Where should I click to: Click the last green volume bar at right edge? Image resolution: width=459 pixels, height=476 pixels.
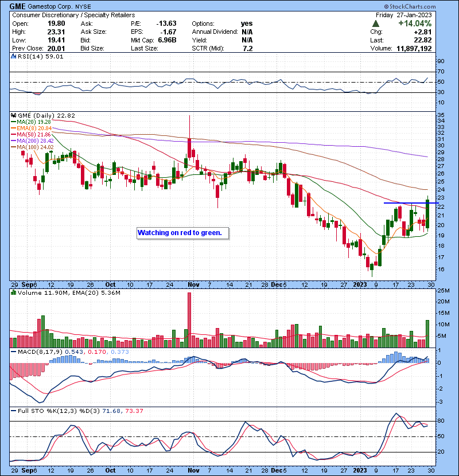click(427, 334)
